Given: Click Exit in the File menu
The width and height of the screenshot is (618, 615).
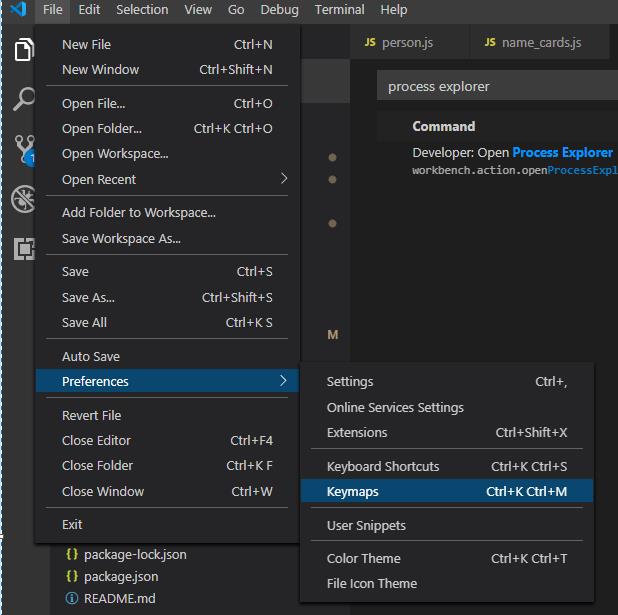Looking at the screenshot, I should pos(167,525).
